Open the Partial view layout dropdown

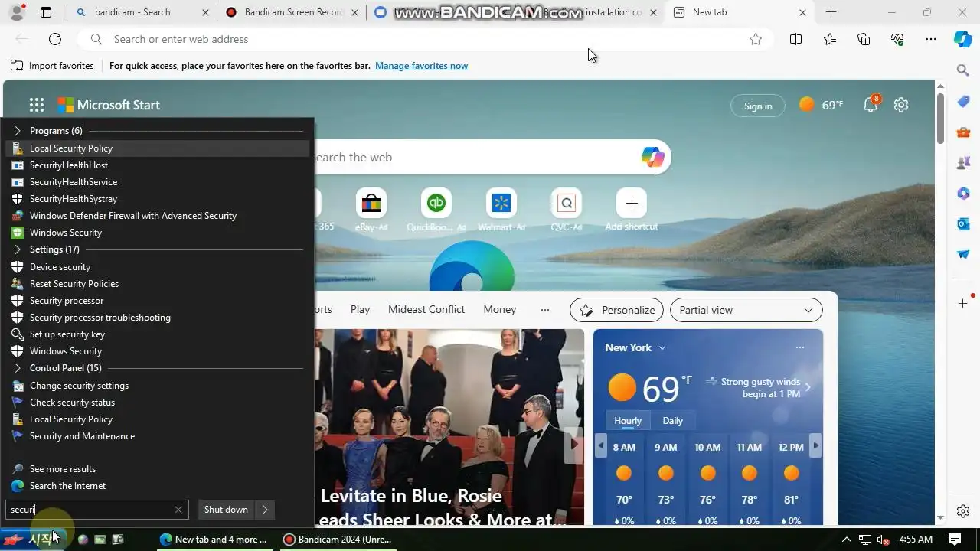[x=746, y=310]
